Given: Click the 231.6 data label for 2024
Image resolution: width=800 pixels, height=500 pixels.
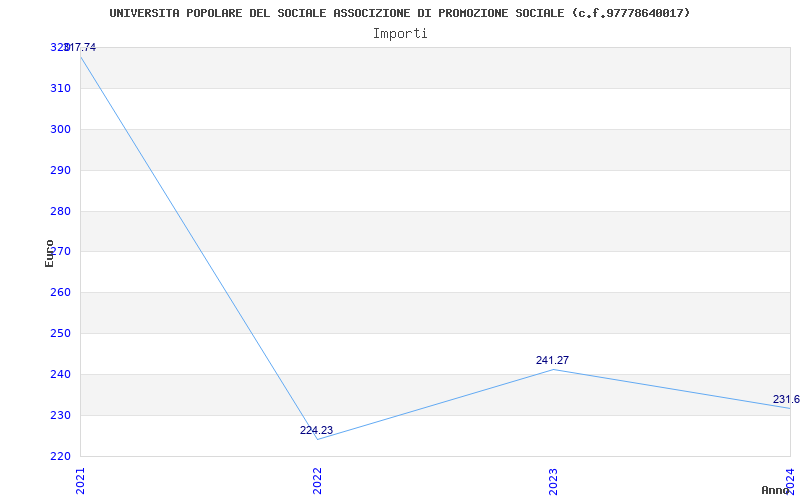Looking at the screenshot, I should pos(786,399).
